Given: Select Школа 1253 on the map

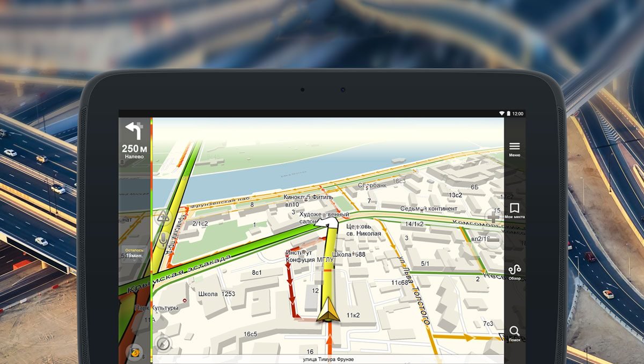Looking at the screenshot, I should 217,294.
